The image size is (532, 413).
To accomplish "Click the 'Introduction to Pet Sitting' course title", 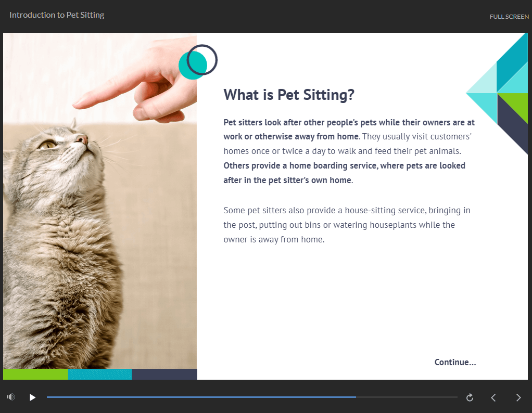I will [57, 15].
